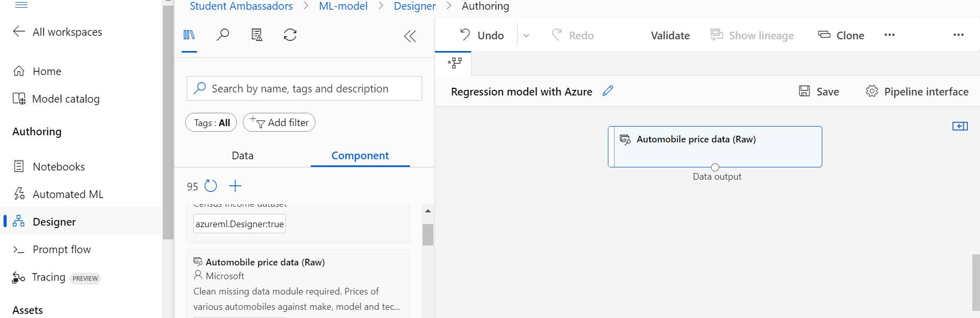Click the pipeline title Regression model with Azure
The height and width of the screenshot is (318, 980).
522,91
